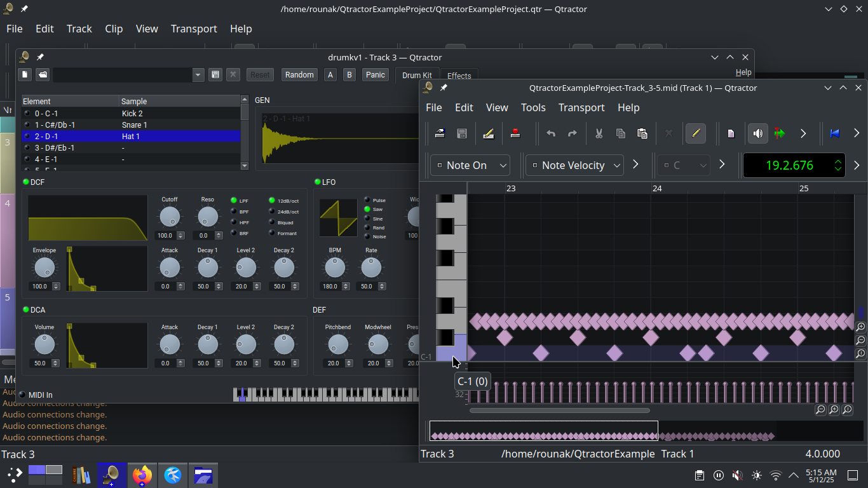
Task: Save the MIDI clip with the save icon
Action: 462,133
